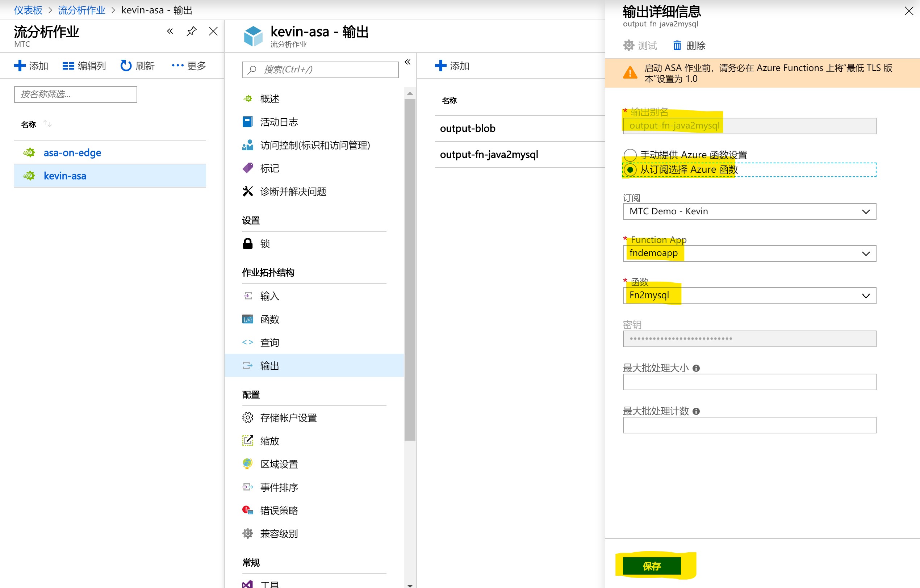Choose select Azure Function from subscription
Viewport: 920px width, 588px height.
pos(630,169)
